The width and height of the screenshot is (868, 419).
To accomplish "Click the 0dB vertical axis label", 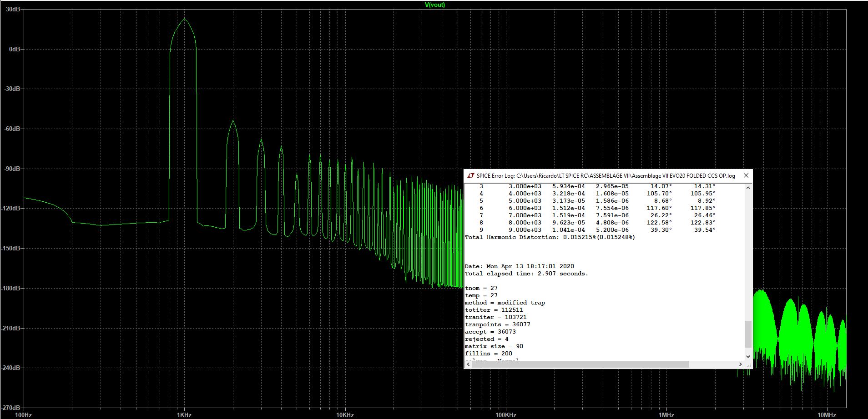I will pos(15,49).
